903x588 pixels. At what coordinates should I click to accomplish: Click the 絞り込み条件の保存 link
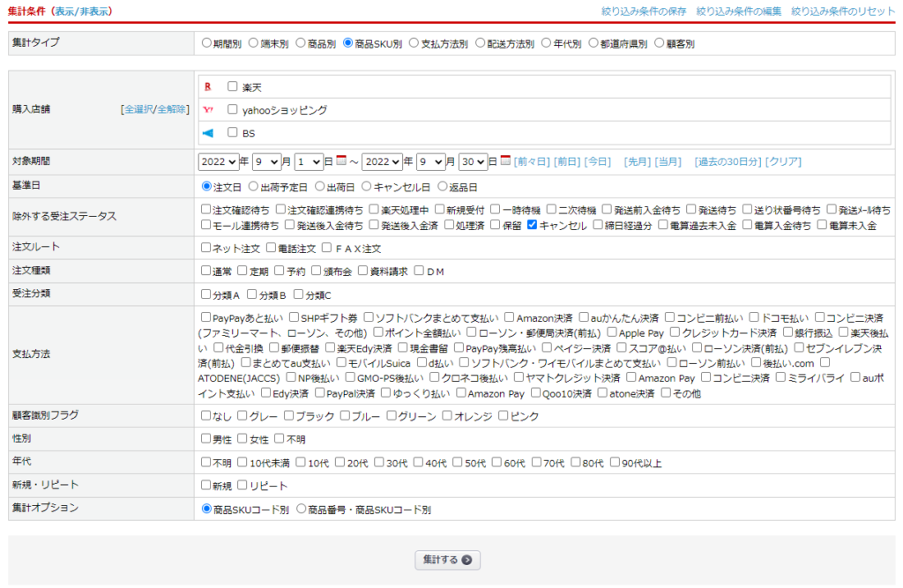click(645, 11)
